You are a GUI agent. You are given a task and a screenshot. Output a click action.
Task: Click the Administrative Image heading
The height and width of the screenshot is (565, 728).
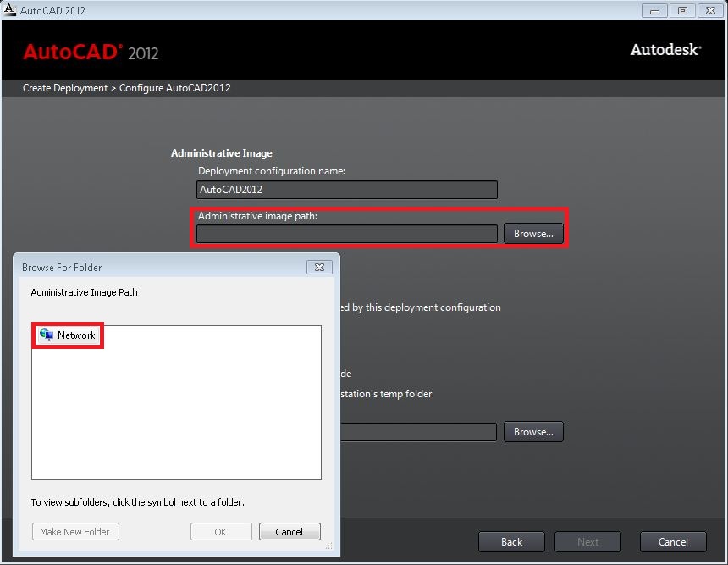[x=222, y=152]
